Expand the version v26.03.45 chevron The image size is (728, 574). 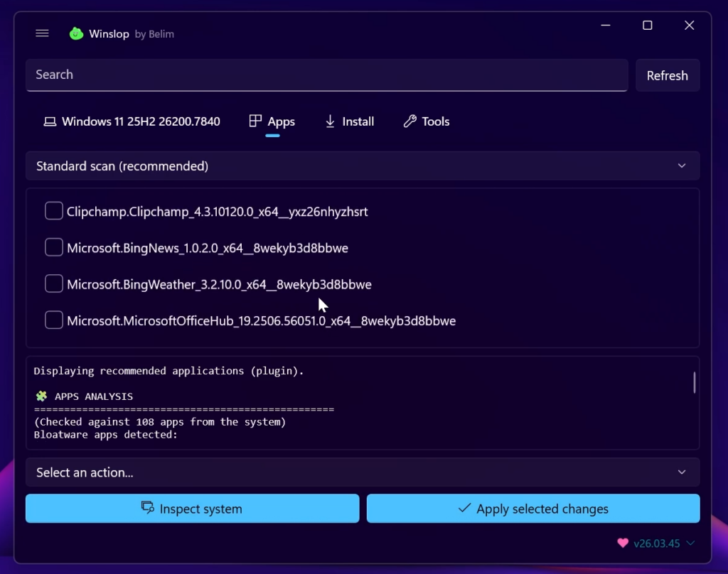pyautogui.click(x=690, y=543)
